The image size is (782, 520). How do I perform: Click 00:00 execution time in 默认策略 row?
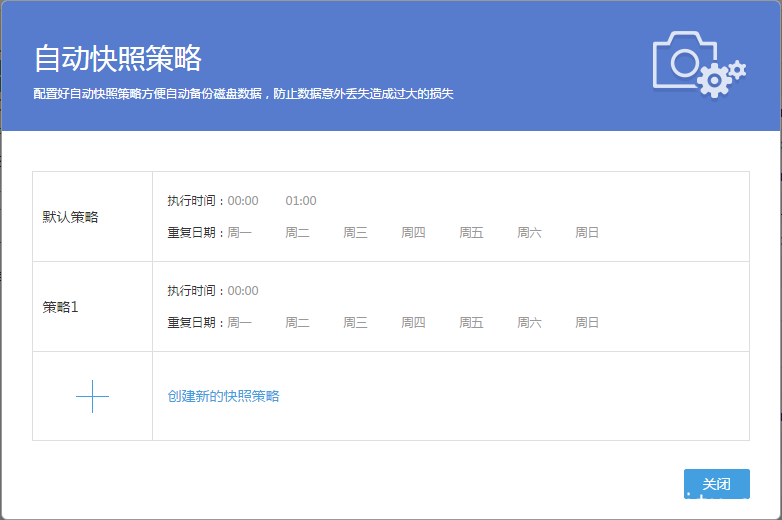pyautogui.click(x=243, y=201)
